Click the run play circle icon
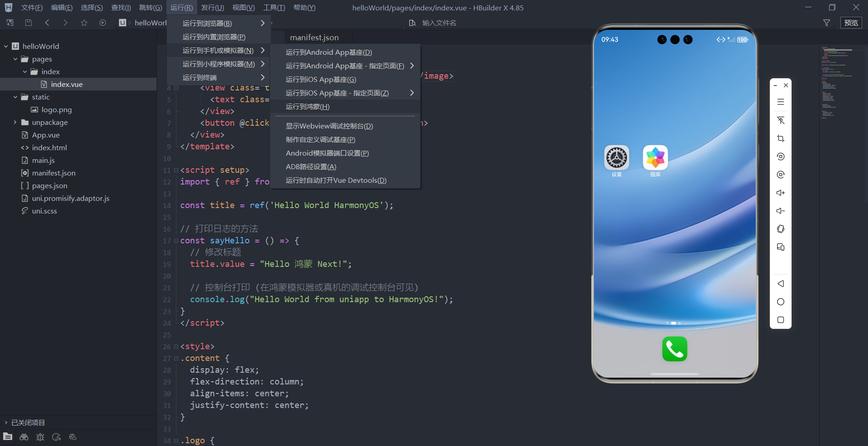The height and width of the screenshot is (446, 868). (103, 23)
